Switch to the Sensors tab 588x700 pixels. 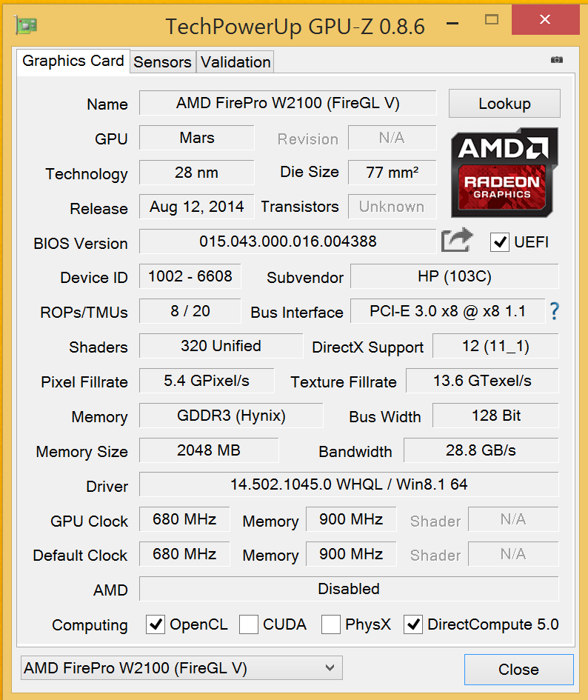[162, 62]
